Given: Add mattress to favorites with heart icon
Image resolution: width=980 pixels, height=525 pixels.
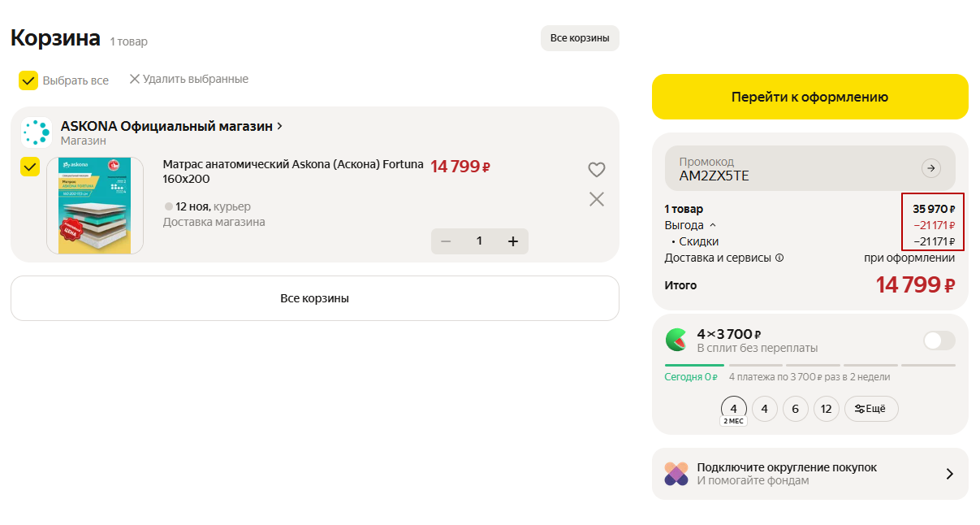Looking at the screenshot, I should [x=597, y=169].
